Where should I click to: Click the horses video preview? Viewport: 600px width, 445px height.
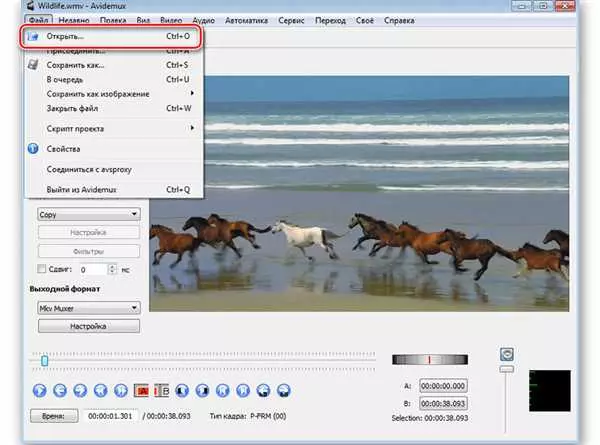(x=359, y=194)
